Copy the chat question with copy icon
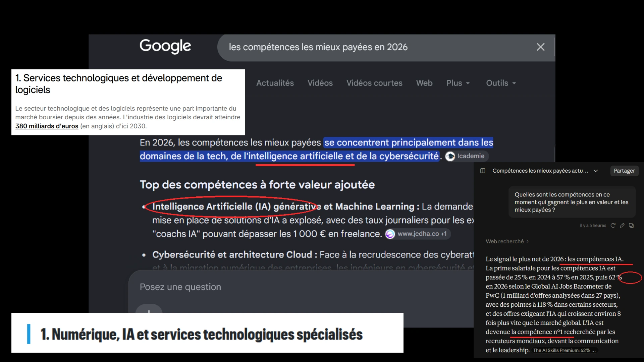644x362 pixels. 631,226
